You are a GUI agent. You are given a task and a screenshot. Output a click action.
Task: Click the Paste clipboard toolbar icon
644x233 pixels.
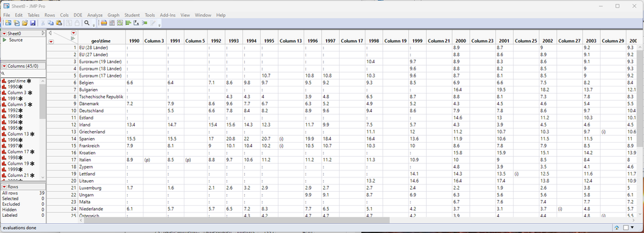(x=59, y=23)
